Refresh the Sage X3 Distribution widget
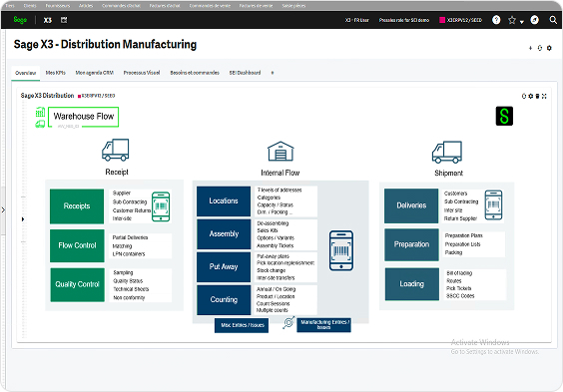Viewport: 563px width, 392px height. click(524, 96)
